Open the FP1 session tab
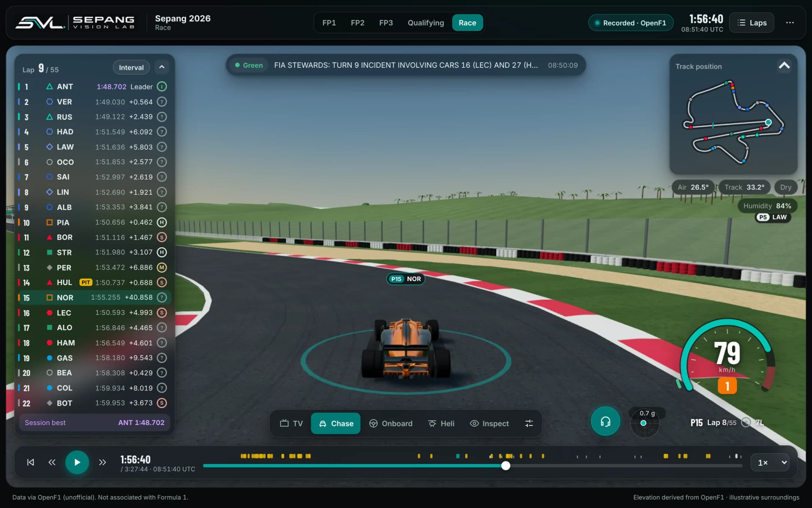This screenshot has width=812, height=508. [x=329, y=23]
